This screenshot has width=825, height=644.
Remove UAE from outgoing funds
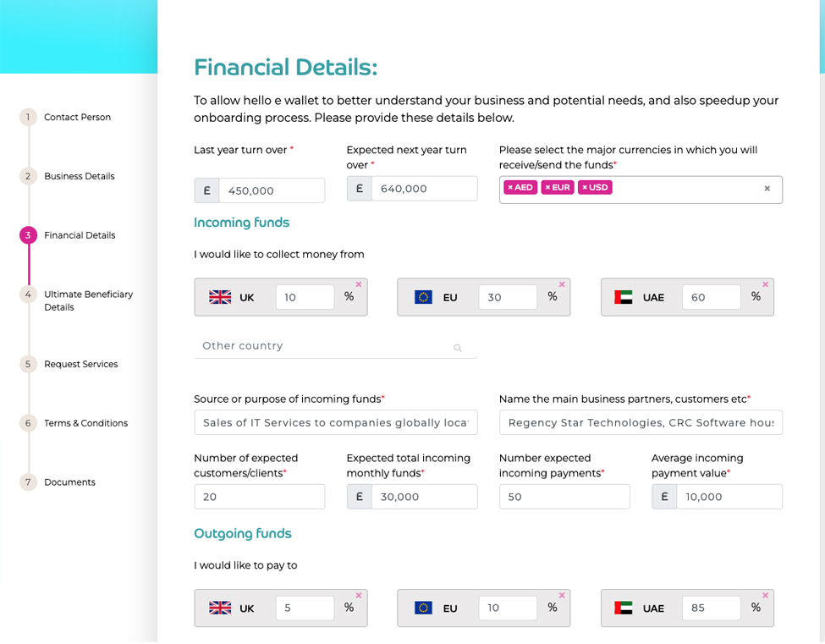tap(765, 596)
